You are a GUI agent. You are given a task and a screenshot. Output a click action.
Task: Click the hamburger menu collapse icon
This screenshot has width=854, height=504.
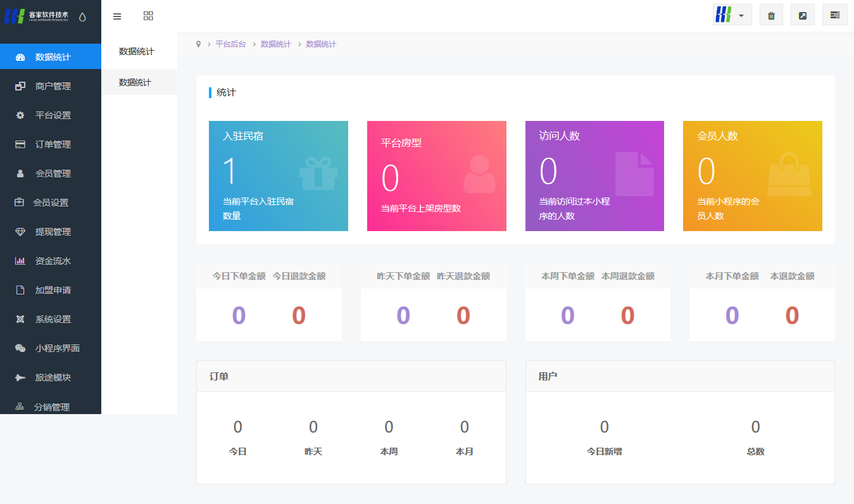[x=117, y=16]
